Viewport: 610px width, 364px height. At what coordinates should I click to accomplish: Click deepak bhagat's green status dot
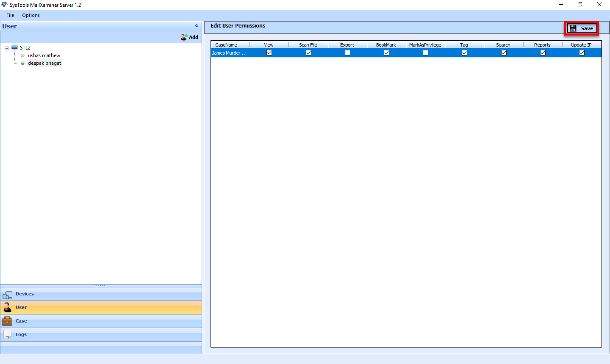click(x=23, y=63)
